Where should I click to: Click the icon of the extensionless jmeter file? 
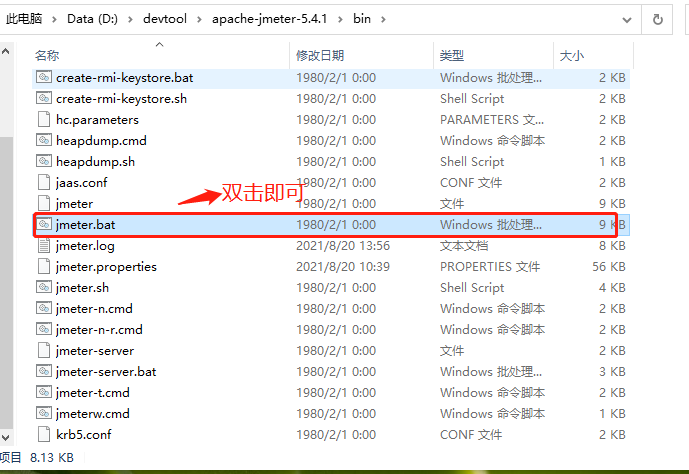44,203
